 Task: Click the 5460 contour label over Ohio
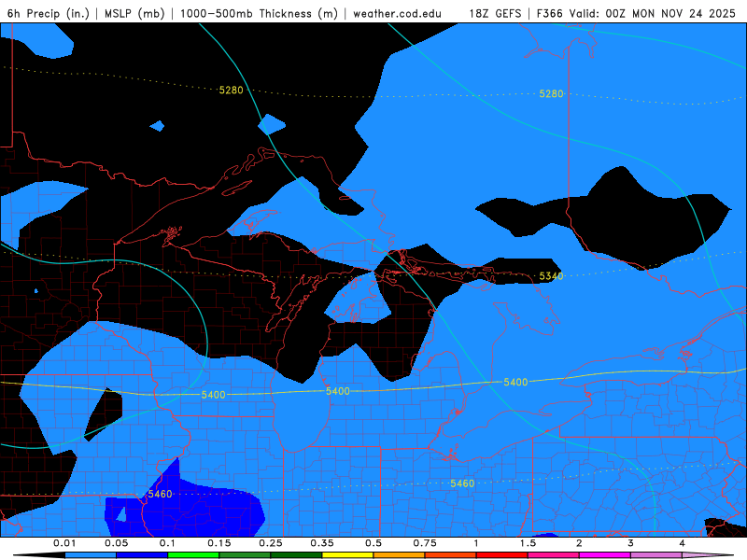(x=462, y=483)
